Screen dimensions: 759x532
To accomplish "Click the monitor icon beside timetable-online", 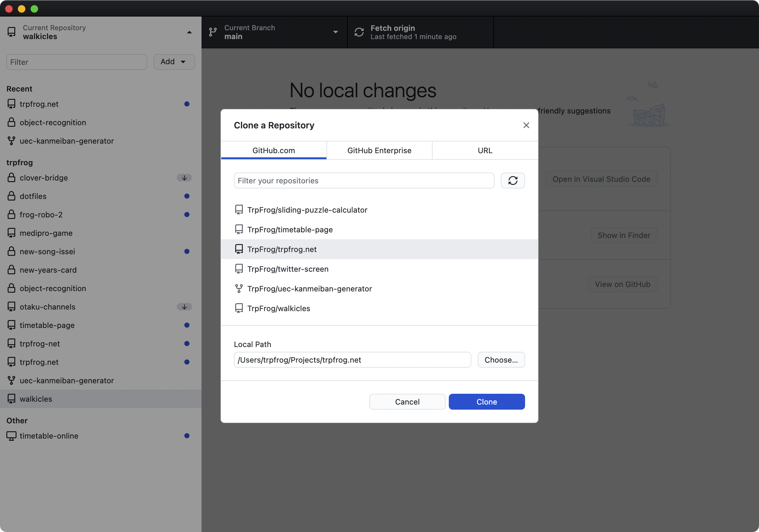I will coord(11,436).
